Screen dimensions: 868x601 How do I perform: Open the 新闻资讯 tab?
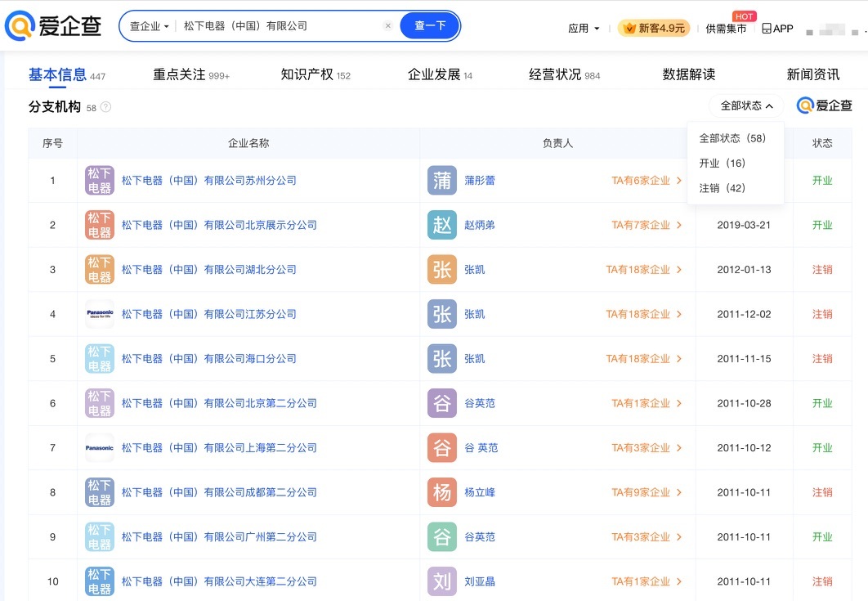(812, 74)
